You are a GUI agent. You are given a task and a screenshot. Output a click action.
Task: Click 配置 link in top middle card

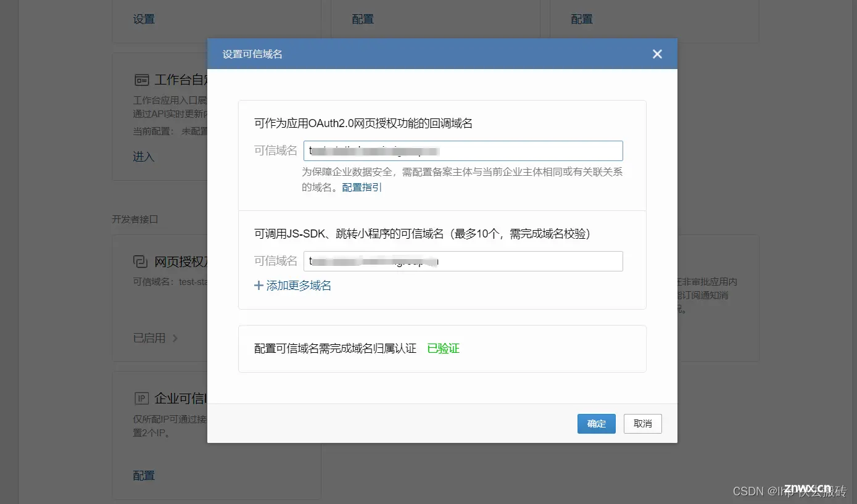(x=363, y=19)
